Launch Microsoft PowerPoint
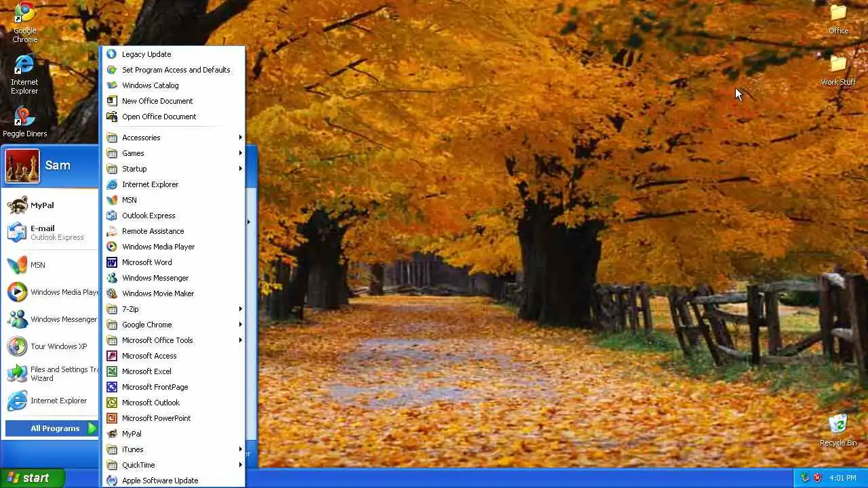The image size is (868, 488). (x=173, y=418)
